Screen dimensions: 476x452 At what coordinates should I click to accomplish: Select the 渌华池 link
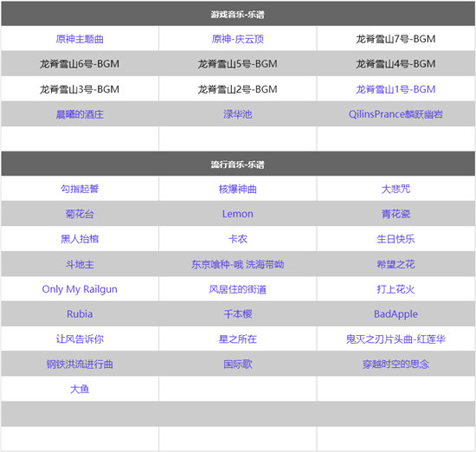tap(238, 114)
